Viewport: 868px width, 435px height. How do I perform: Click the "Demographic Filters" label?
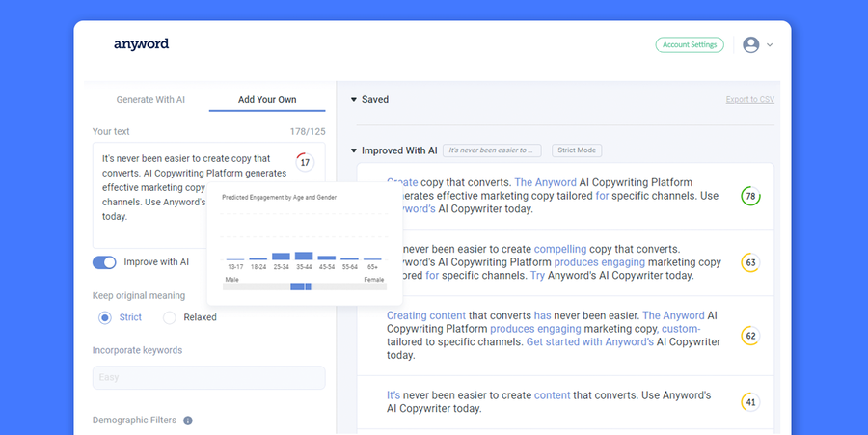coord(134,421)
